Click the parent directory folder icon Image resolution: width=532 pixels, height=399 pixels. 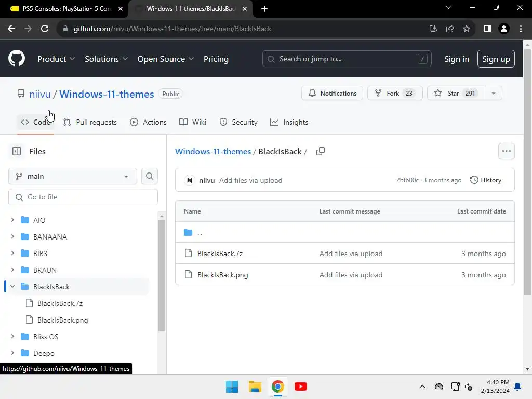pos(188,232)
